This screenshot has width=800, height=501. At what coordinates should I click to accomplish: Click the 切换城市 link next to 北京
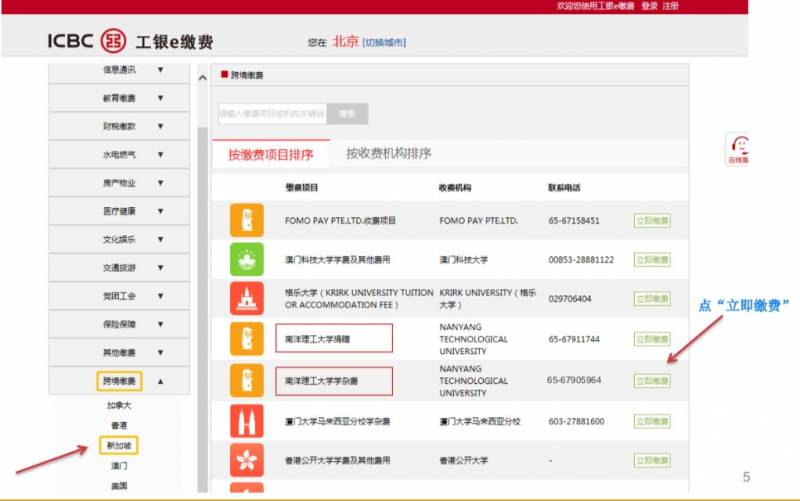(384, 42)
